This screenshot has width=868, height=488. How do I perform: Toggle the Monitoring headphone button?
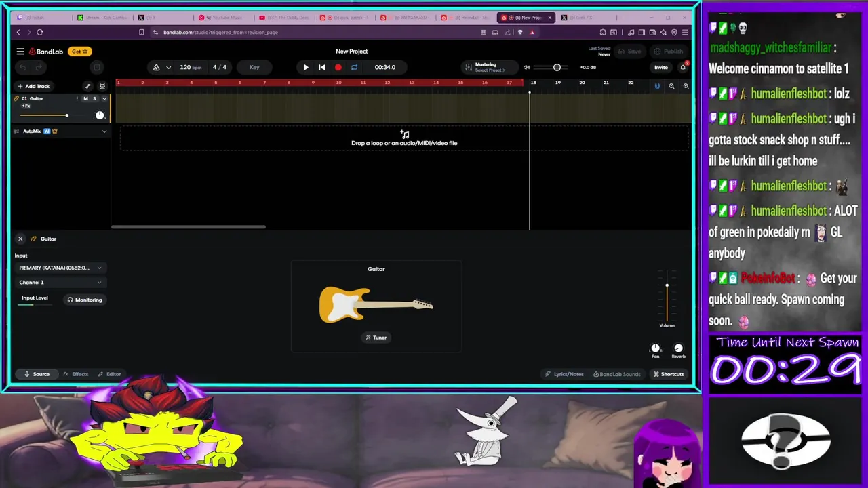85,300
